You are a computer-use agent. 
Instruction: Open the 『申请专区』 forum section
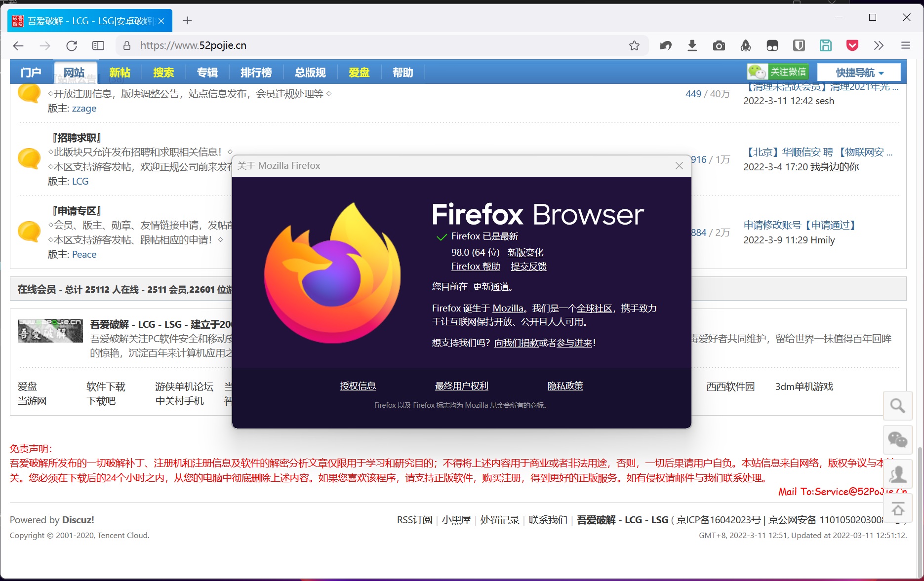(x=77, y=211)
